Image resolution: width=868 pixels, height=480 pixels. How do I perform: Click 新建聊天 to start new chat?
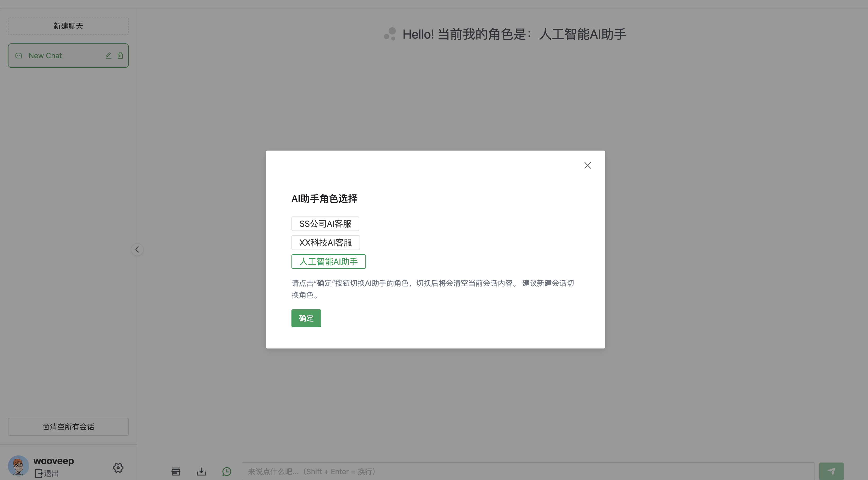(68, 25)
